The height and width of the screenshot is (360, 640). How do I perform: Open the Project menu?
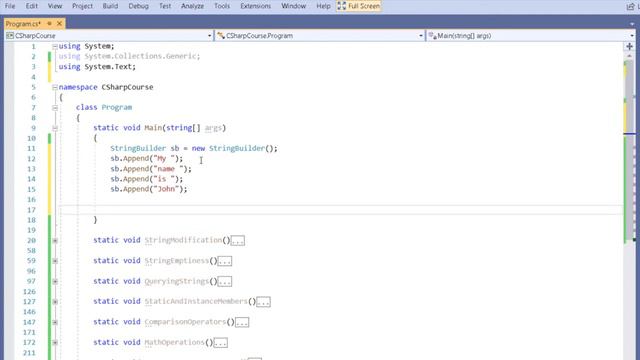pos(82,6)
